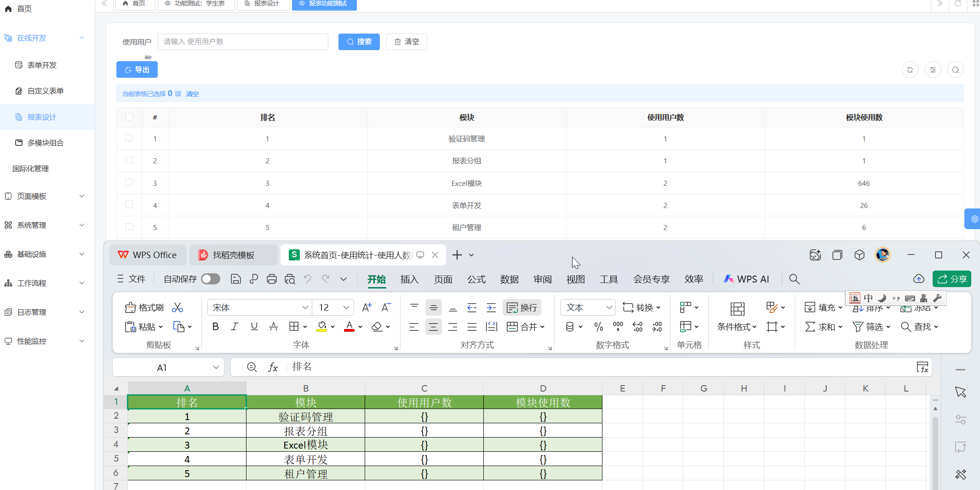The image size is (980, 490).
Task: Click the print icon in WPS toolbar
Action: click(272, 279)
